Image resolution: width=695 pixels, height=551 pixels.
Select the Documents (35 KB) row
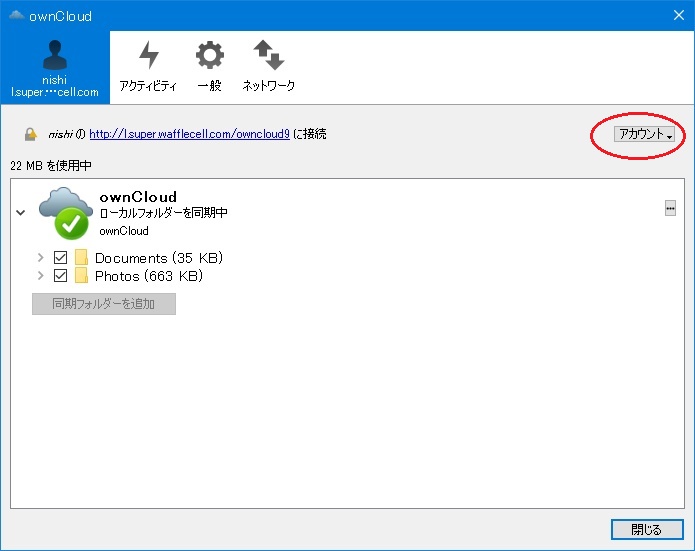(x=159, y=258)
